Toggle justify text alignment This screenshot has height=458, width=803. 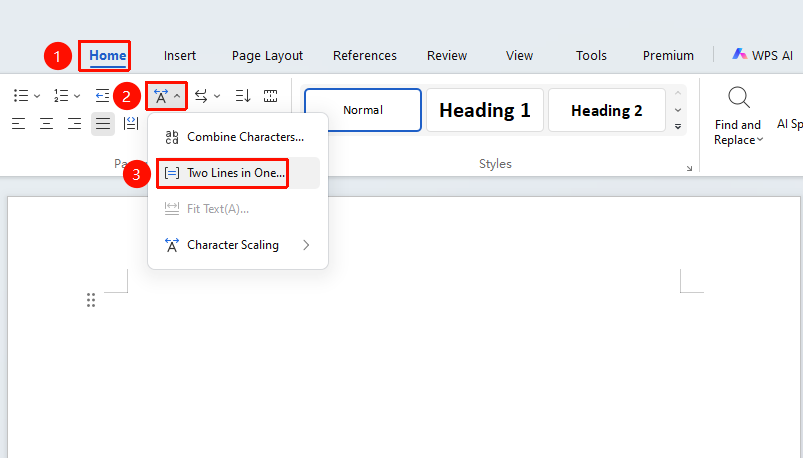(x=103, y=123)
